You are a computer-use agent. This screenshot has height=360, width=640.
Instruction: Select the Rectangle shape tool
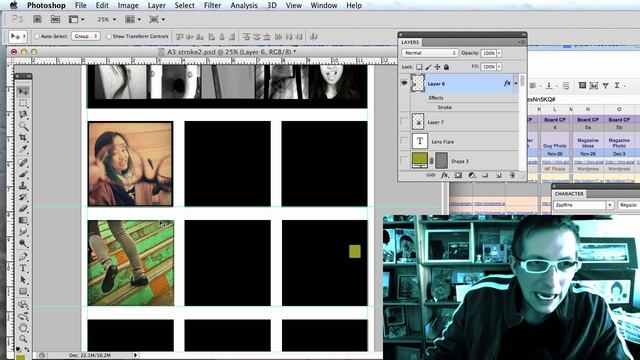coord(23,291)
